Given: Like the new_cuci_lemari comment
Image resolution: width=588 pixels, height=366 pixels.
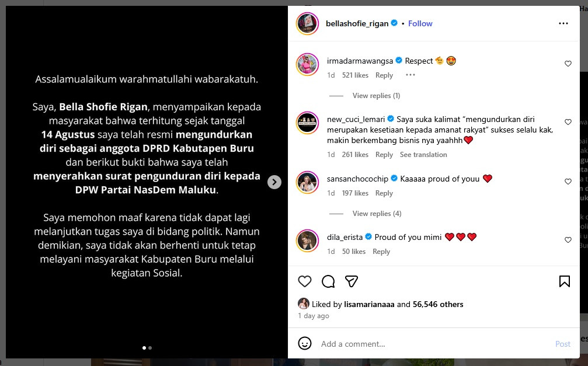Looking at the screenshot, I should (x=568, y=122).
